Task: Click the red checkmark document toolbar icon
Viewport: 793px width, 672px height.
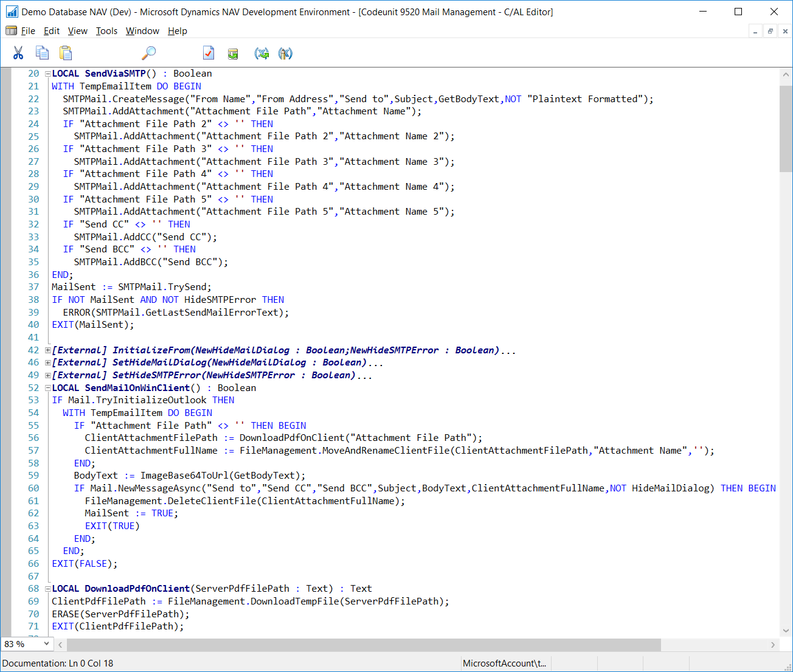Action: click(x=209, y=54)
